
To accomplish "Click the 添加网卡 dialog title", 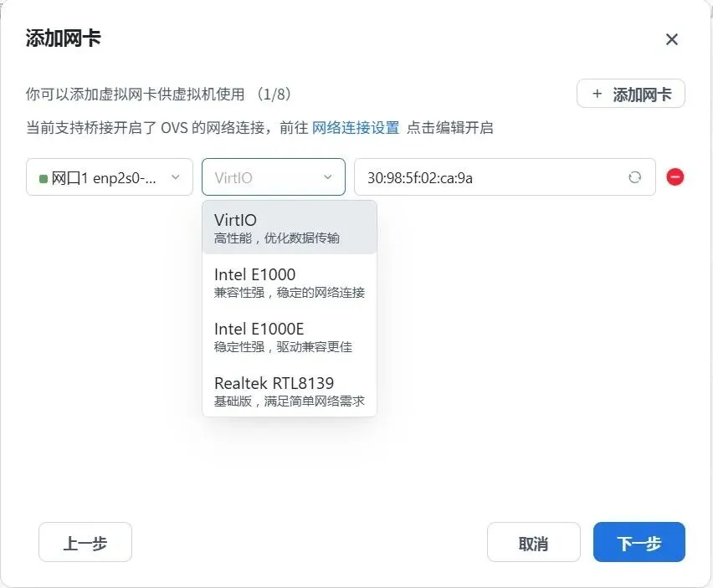I will tap(63, 38).
